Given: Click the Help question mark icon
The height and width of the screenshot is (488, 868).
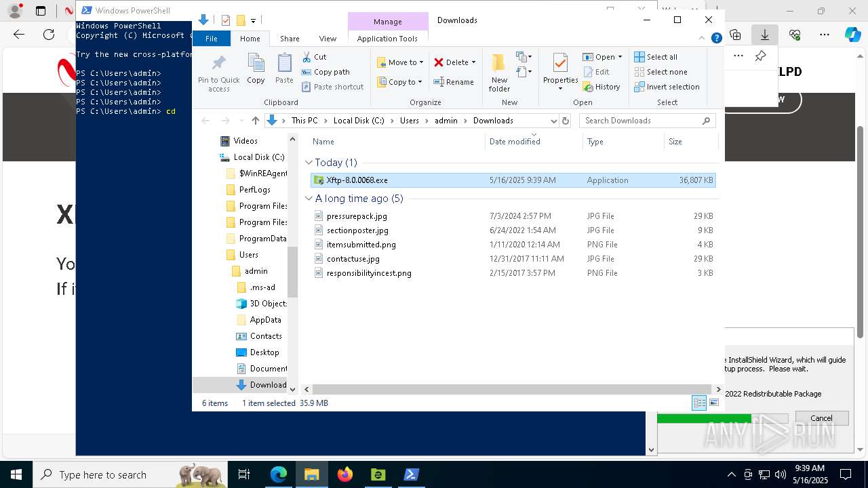Looking at the screenshot, I should (x=716, y=38).
